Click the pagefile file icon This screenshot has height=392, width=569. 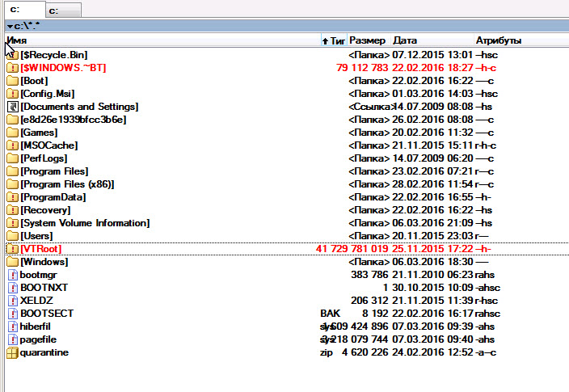12,339
